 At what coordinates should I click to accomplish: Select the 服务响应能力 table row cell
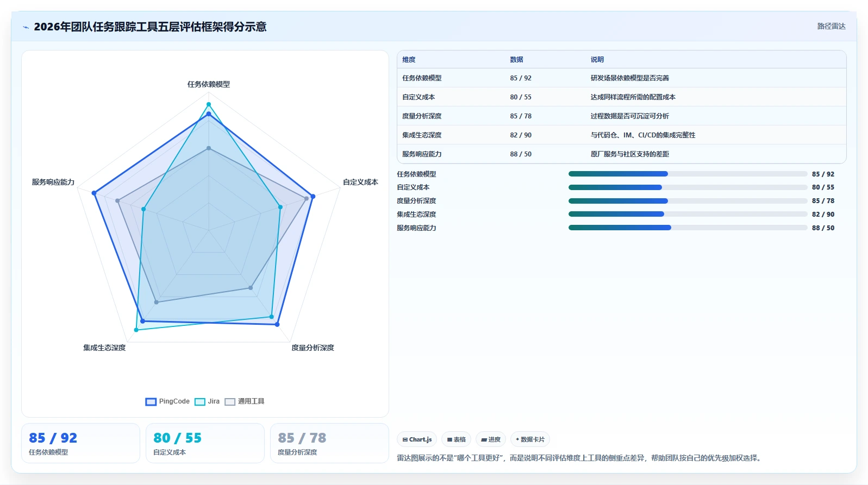point(422,154)
